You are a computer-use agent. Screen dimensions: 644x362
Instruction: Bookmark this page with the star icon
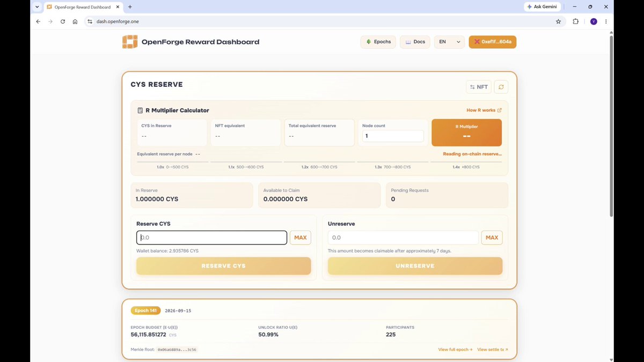558,21
